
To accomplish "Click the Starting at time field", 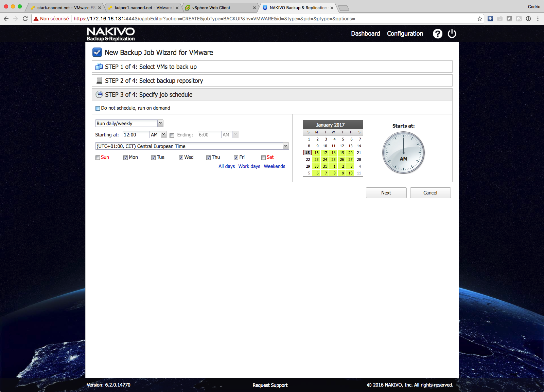I will (136, 135).
